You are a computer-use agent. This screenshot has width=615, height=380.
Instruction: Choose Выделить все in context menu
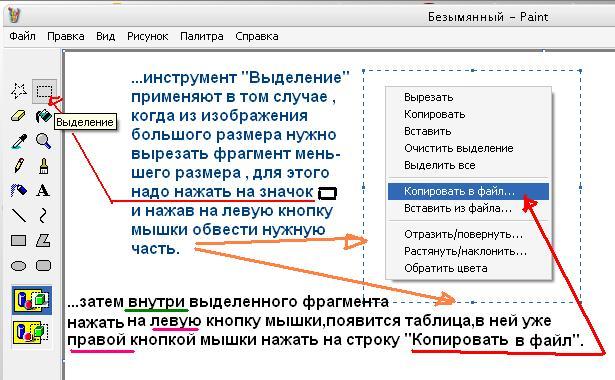pyautogui.click(x=468, y=165)
